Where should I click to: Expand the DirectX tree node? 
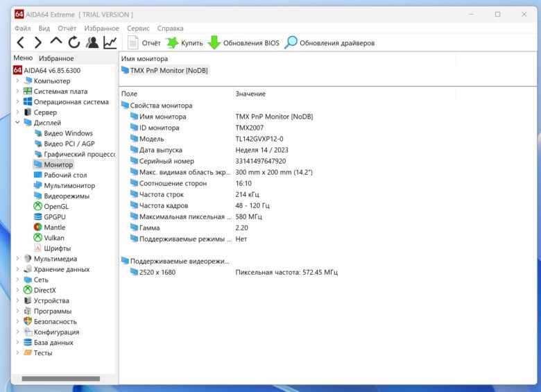click(x=17, y=290)
